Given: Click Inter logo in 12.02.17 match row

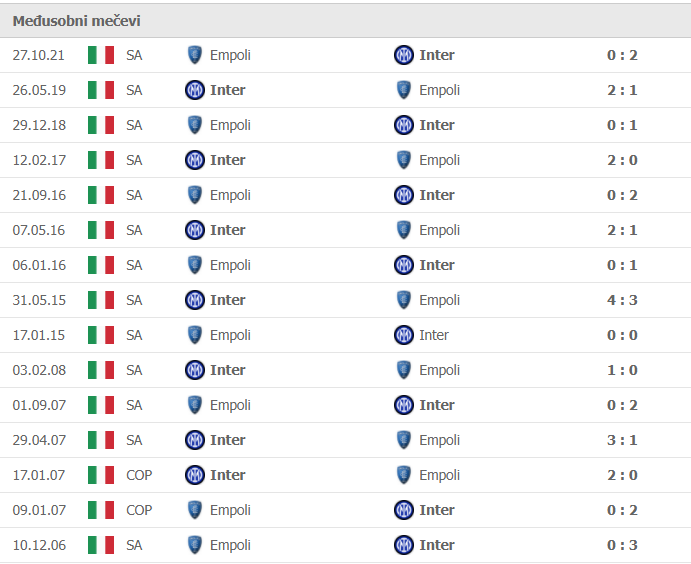Looking at the screenshot, I should coord(195,160).
